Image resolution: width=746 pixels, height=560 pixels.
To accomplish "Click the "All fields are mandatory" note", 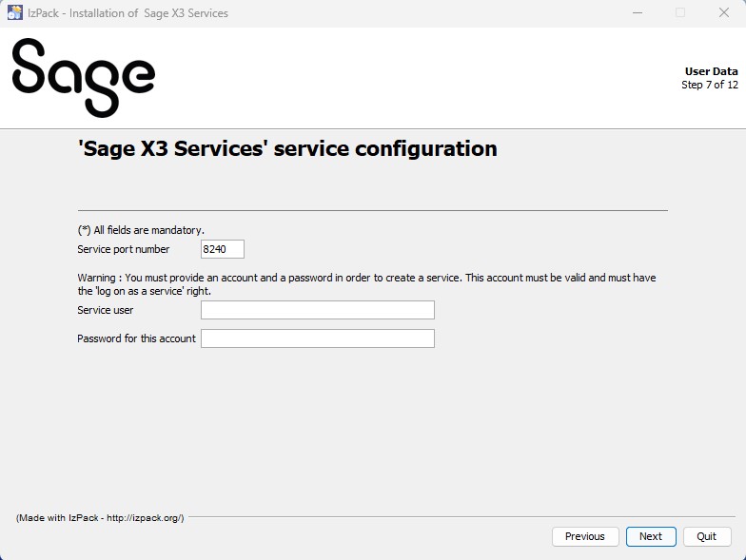I will point(141,230).
